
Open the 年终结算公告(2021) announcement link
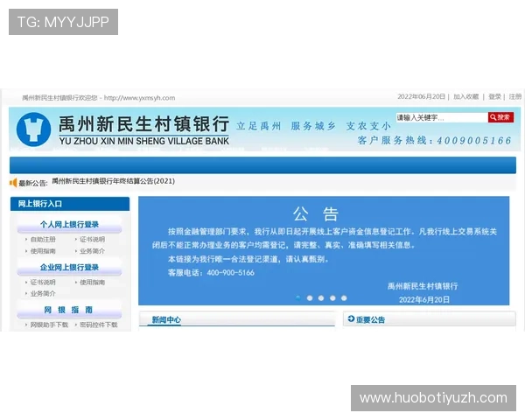pos(113,181)
